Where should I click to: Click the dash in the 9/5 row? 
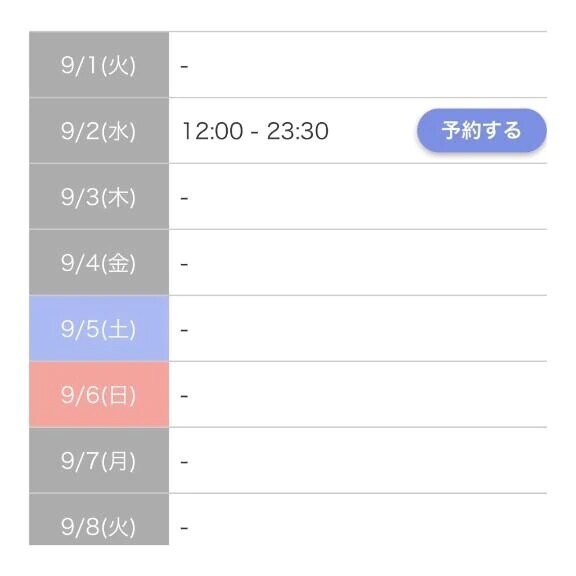tap(184, 330)
